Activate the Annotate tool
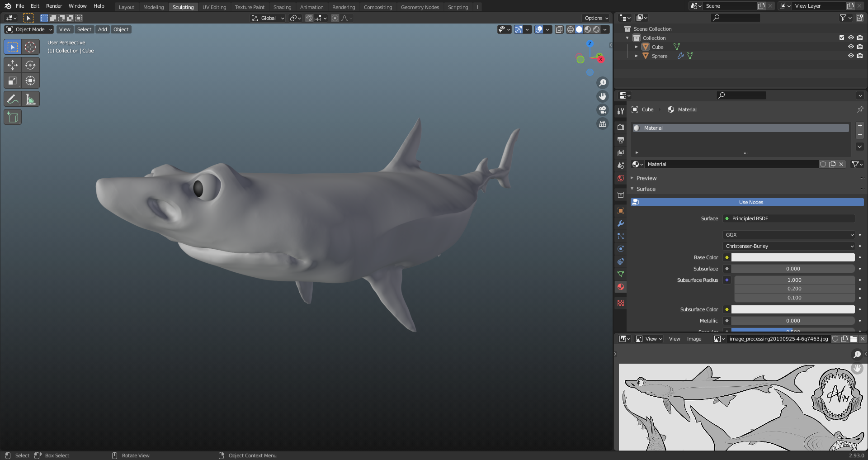 click(x=13, y=99)
